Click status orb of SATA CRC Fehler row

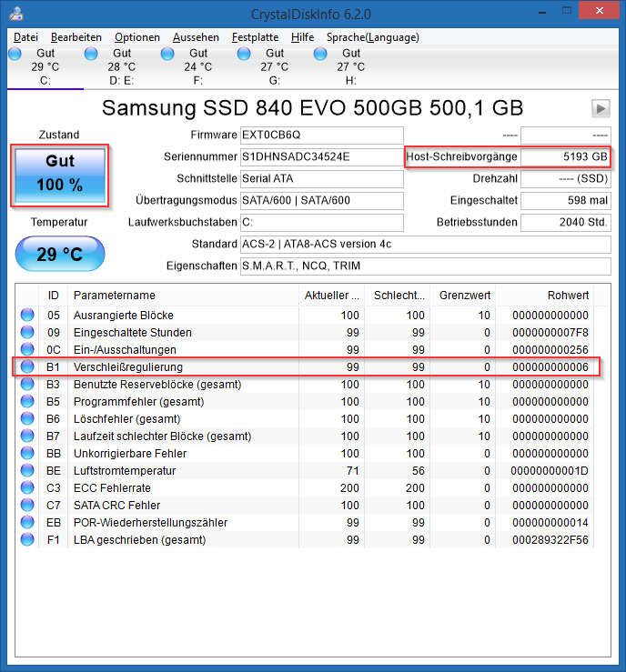pos(27,505)
